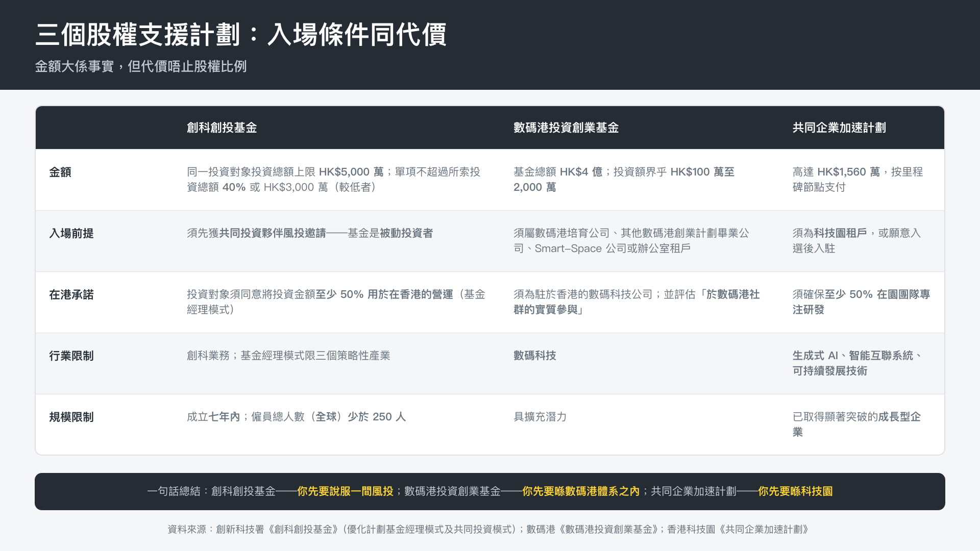Click the slide title 三個股權支援計劃：入場條件同代價
980x551 pixels.
[x=241, y=35]
